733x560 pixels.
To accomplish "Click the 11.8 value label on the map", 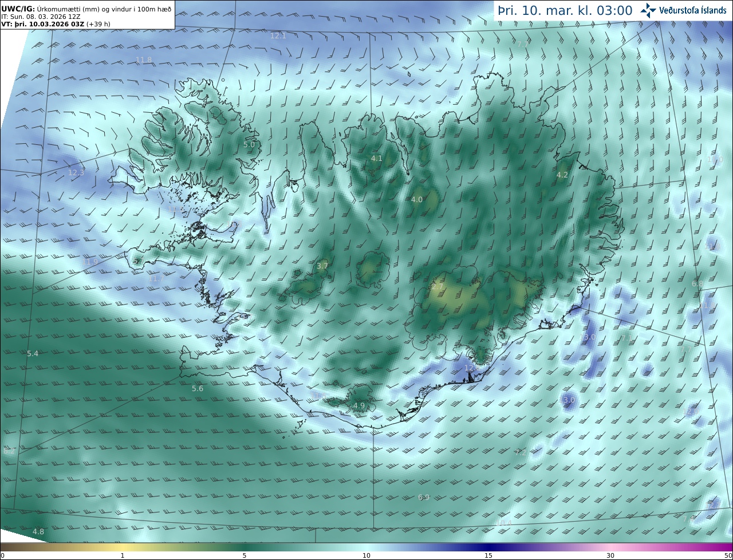I will [144, 60].
